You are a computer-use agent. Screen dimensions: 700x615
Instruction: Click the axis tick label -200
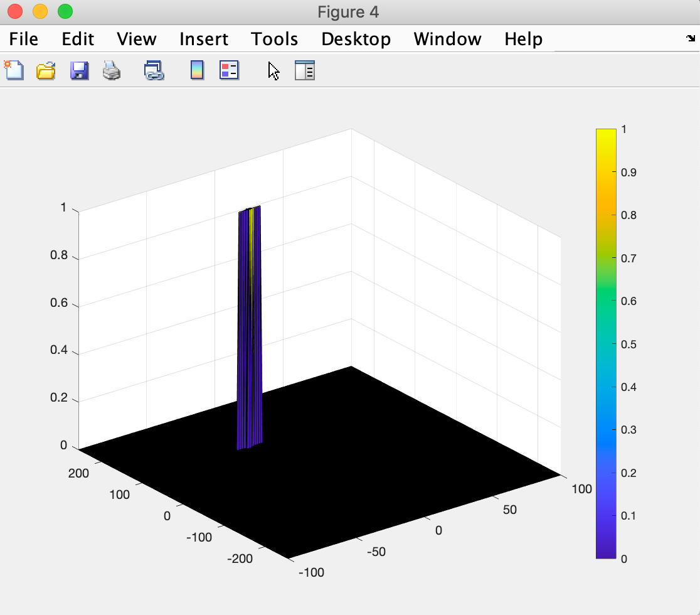[x=240, y=559]
